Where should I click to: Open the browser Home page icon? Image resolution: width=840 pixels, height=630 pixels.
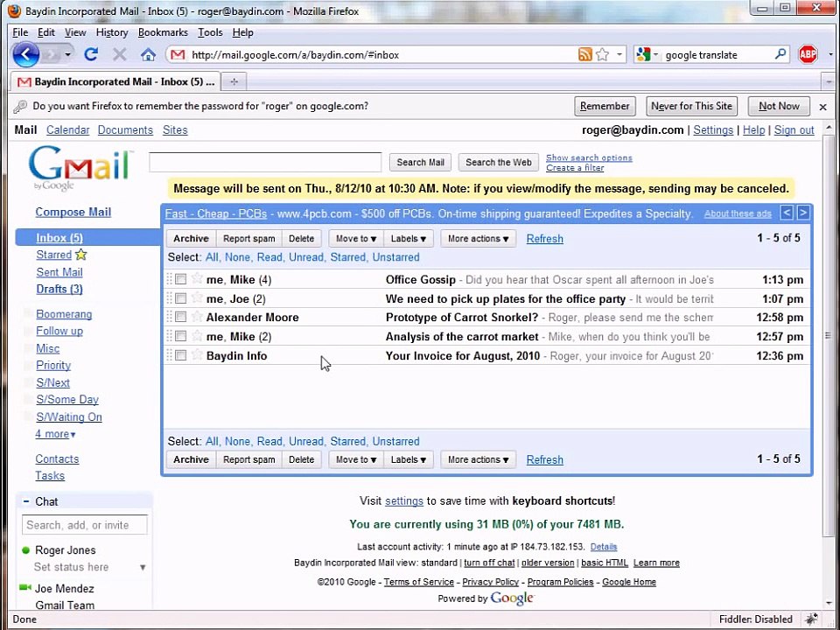(x=148, y=54)
